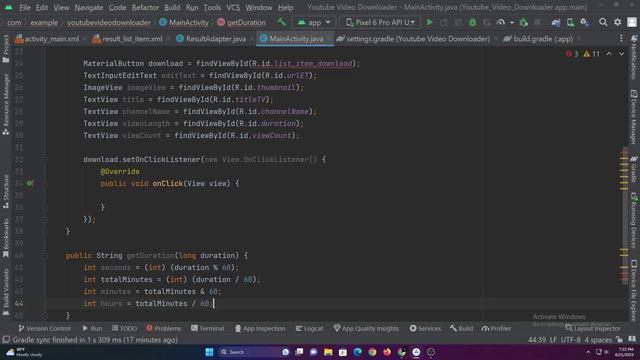Open the 4 spaces indent selector
Image resolution: width=640 pixels, height=360 pixels.
click(x=597, y=340)
